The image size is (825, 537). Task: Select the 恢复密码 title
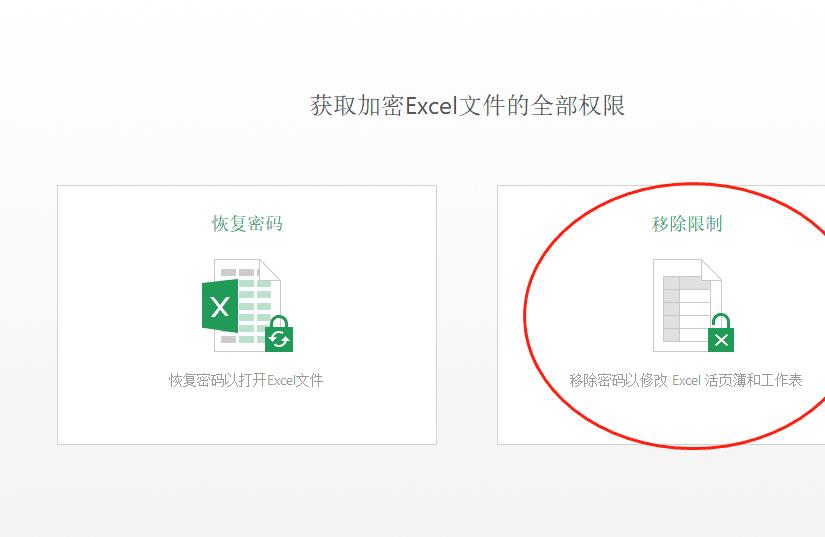tap(247, 223)
